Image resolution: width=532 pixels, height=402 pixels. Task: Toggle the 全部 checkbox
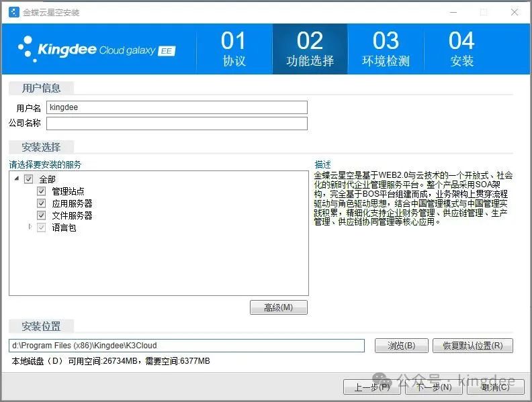pos(28,179)
